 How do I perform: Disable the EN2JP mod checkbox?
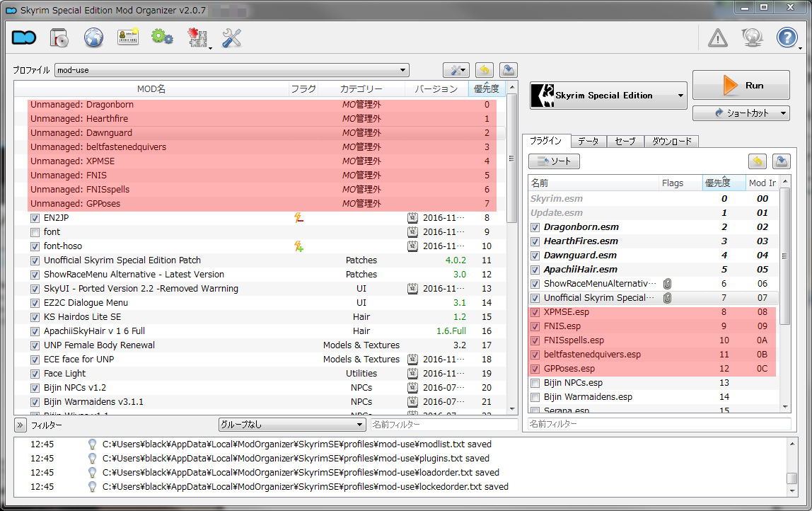(x=35, y=218)
